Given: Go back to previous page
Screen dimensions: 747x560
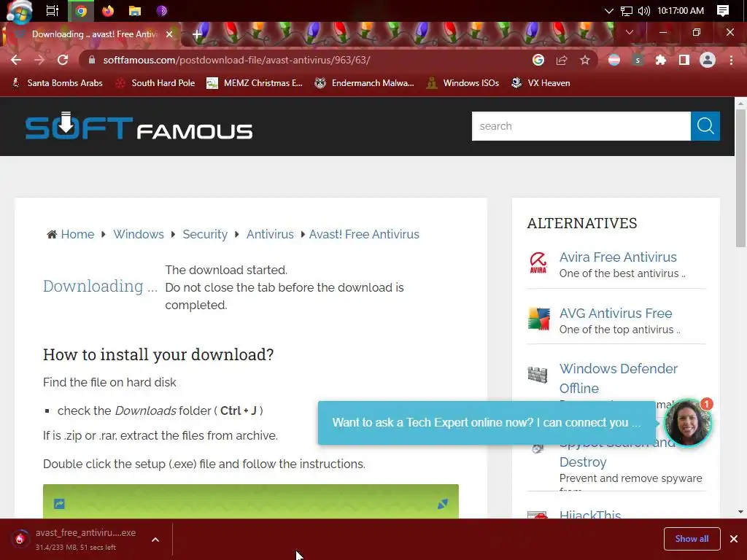Looking at the screenshot, I should point(16,60).
